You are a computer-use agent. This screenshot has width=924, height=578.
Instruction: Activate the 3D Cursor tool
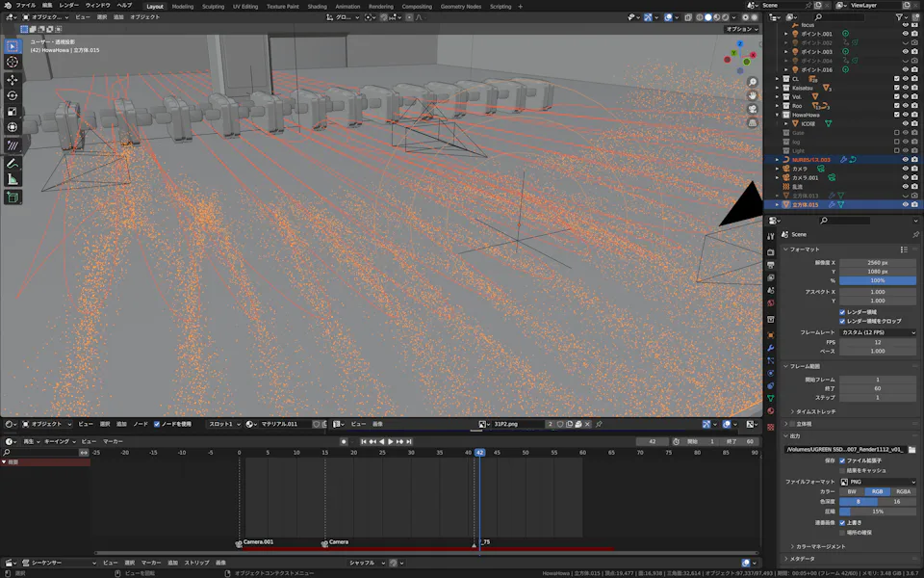(13, 62)
